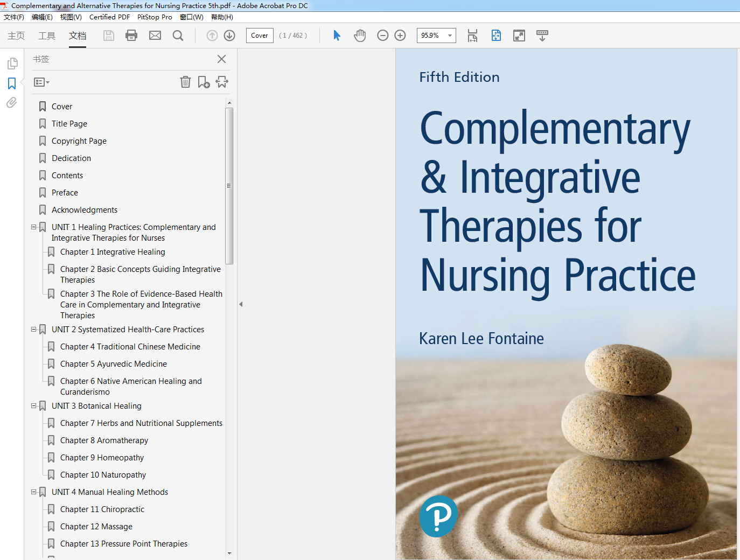
Task: Open Chapter 8 Aromatherapy bookmark
Action: click(104, 440)
